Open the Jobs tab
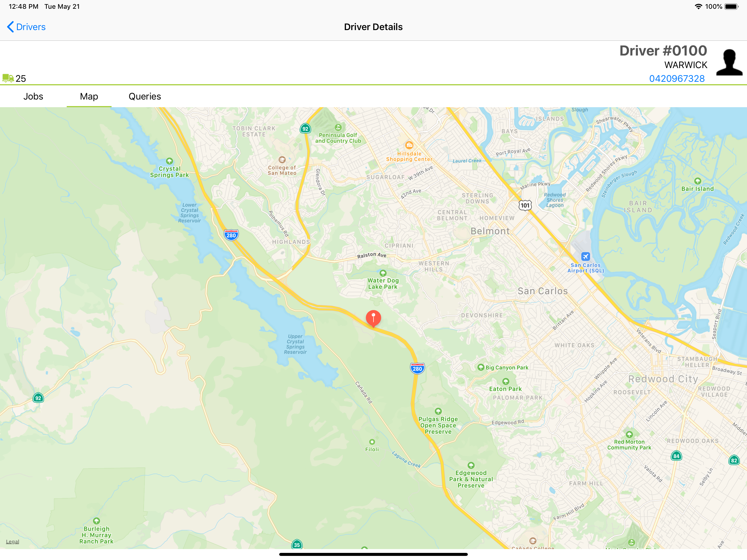Screen dimensions: 747x560 click(x=33, y=97)
